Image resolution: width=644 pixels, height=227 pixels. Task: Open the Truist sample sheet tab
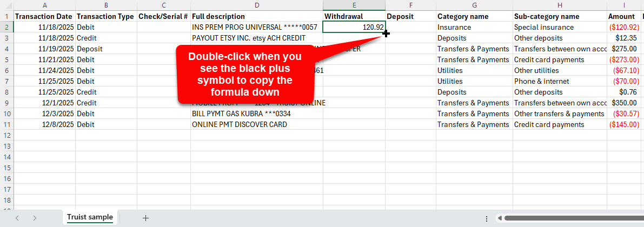[90, 217]
